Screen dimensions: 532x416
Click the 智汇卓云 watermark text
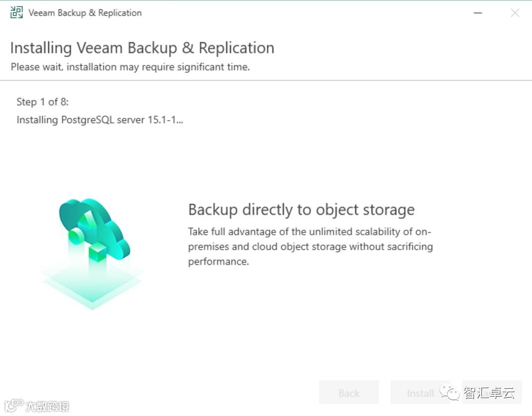pyautogui.click(x=489, y=393)
